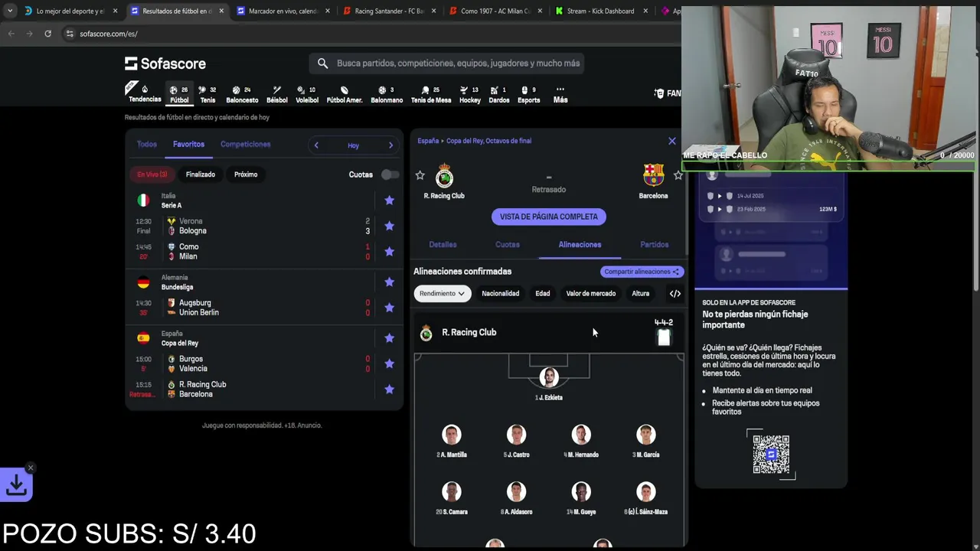Unfavorite Racing Club vs Barcelona match
The height and width of the screenshot is (551, 980).
[x=389, y=390]
